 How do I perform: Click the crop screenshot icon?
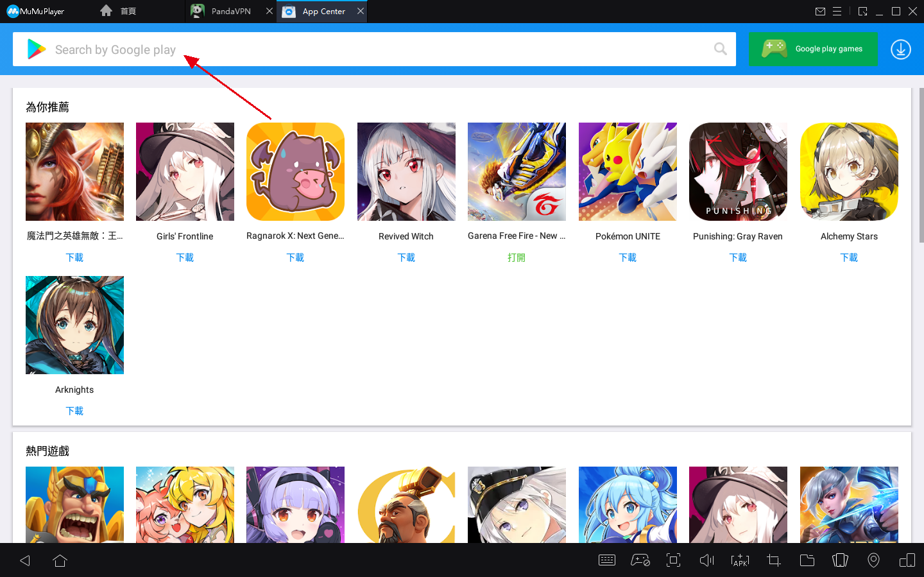(774, 560)
